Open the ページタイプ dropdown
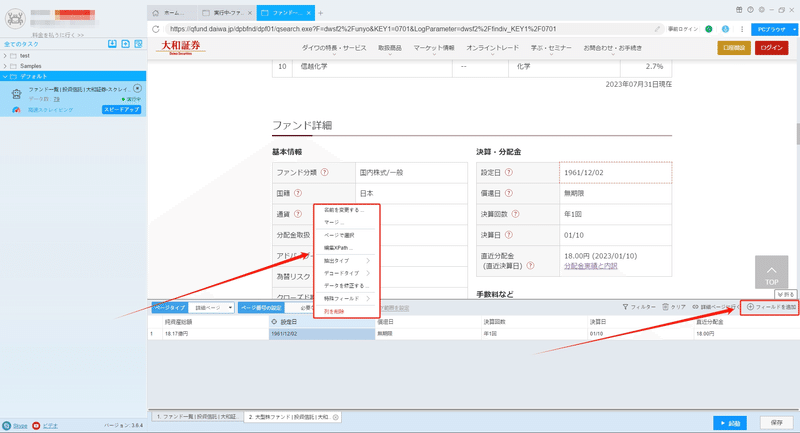 point(211,308)
